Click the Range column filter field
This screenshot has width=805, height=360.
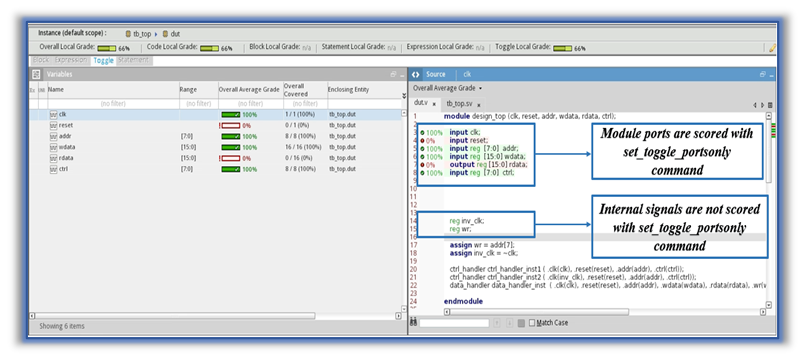199,104
